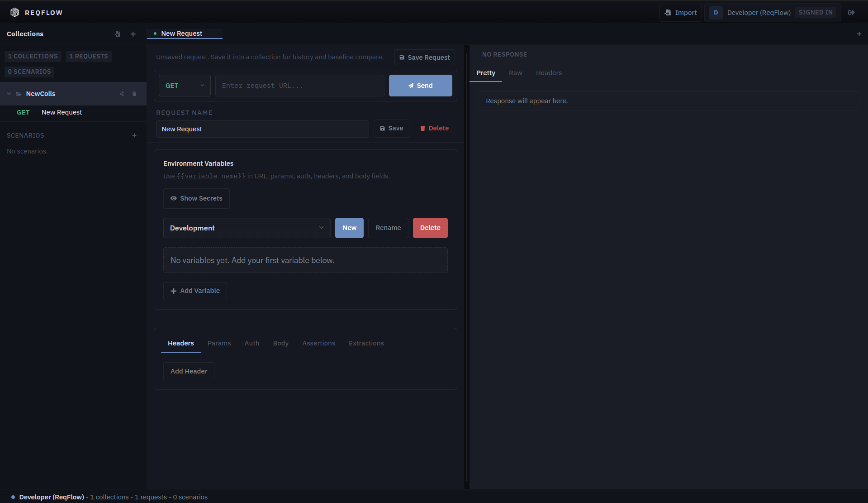Add a scenario with the Scenarios plus icon

pos(134,135)
